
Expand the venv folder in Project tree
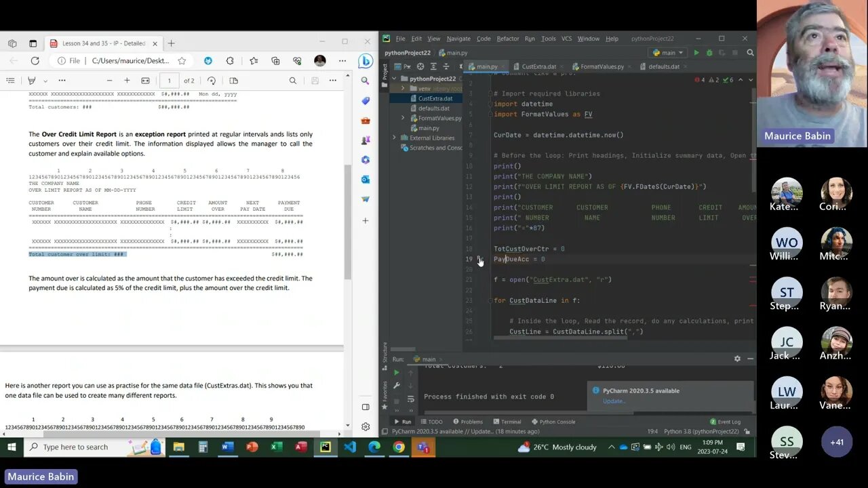tap(403, 88)
